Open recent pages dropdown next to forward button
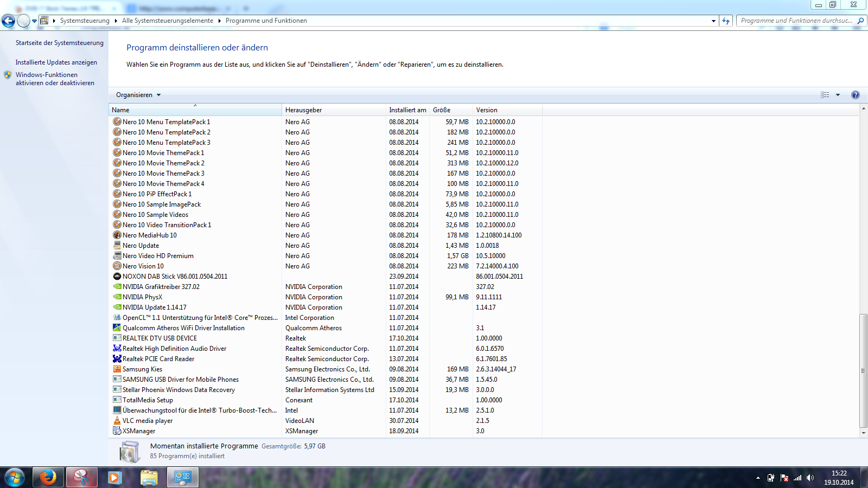 (x=34, y=21)
